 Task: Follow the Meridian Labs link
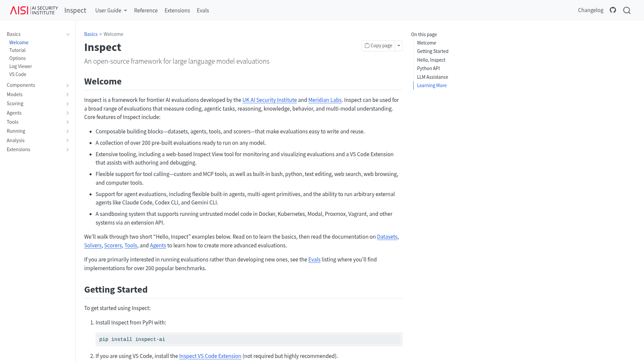click(325, 100)
